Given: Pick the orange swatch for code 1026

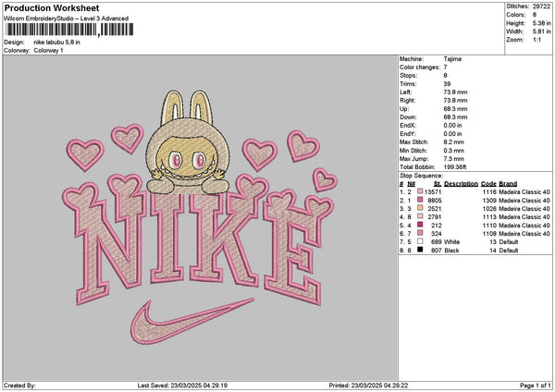Looking at the screenshot, I should tap(419, 208).
